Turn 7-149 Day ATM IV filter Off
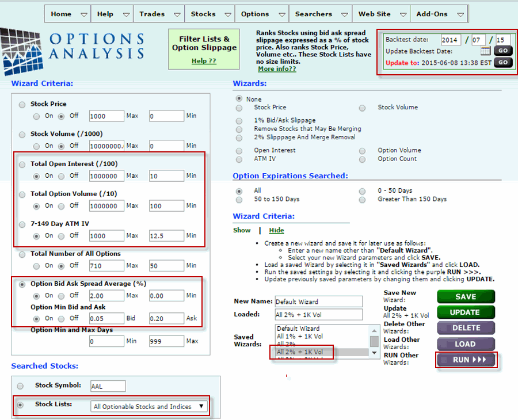The image size is (518, 420). pos(61,236)
